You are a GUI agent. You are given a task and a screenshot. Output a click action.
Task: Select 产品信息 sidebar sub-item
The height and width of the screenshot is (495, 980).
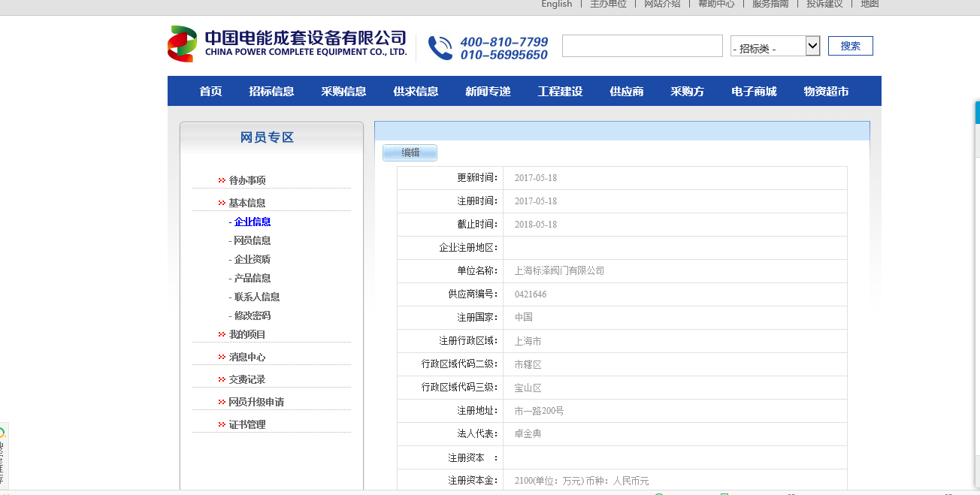click(x=253, y=278)
